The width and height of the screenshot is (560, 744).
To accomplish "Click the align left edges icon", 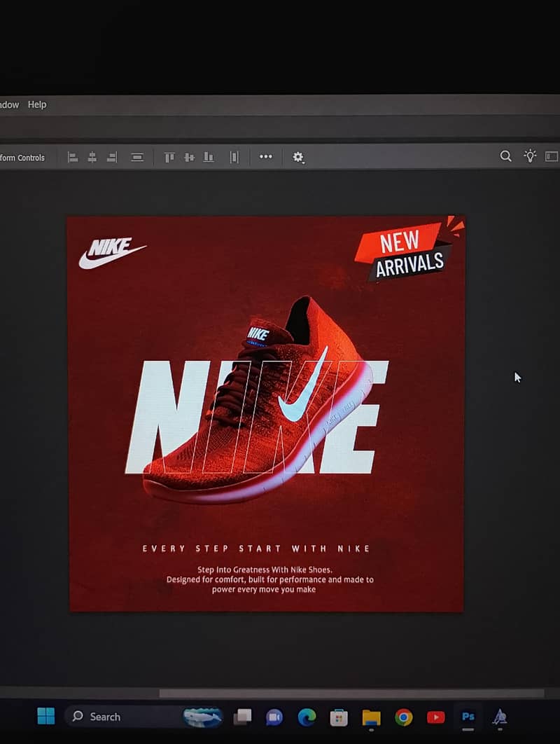I will 73,157.
